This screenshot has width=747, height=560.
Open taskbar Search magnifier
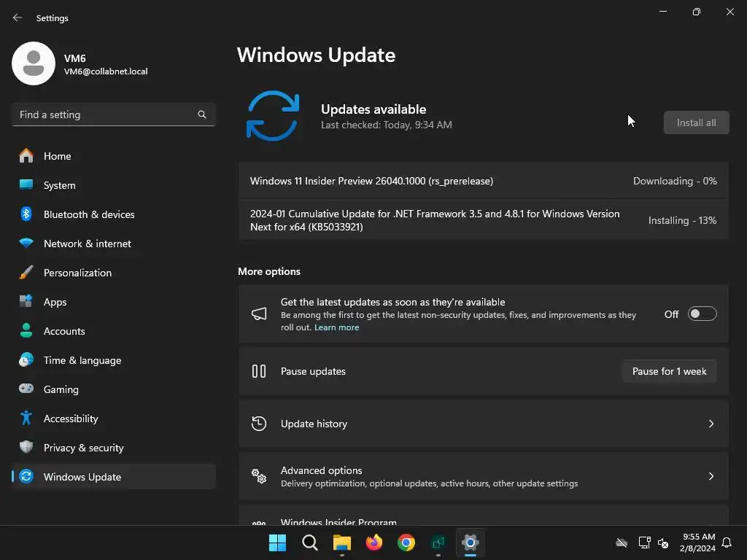pyautogui.click(x=309, y=542)
